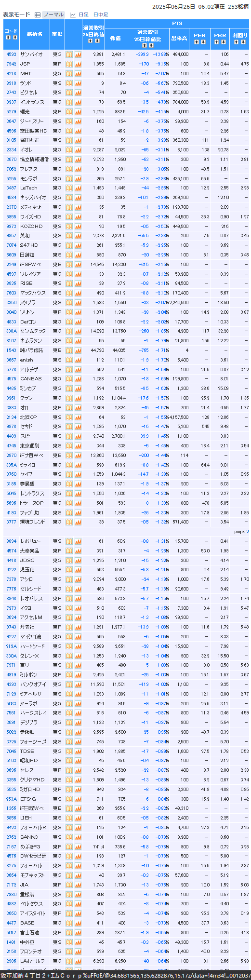The image size is (251, 980).
Task: Open chart icon for enish row
Action: click(78, 360)
